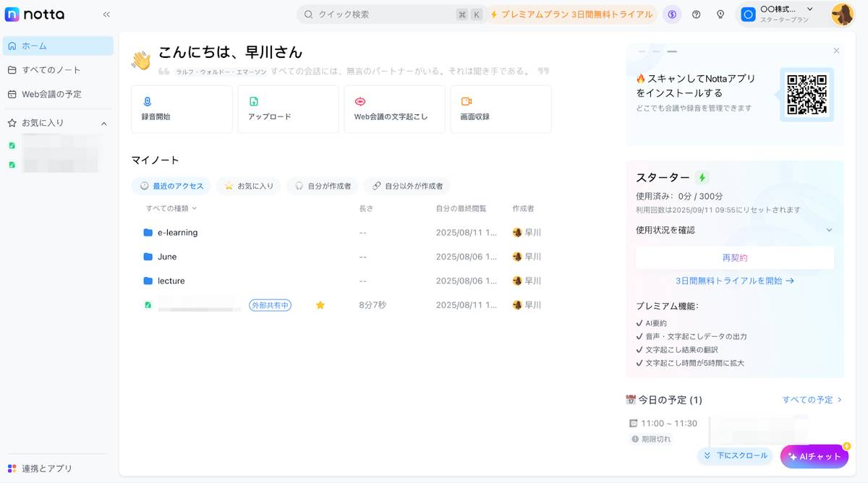Close the Notta app install banner
Screen dimensions: 868x483
click(837, 51)
